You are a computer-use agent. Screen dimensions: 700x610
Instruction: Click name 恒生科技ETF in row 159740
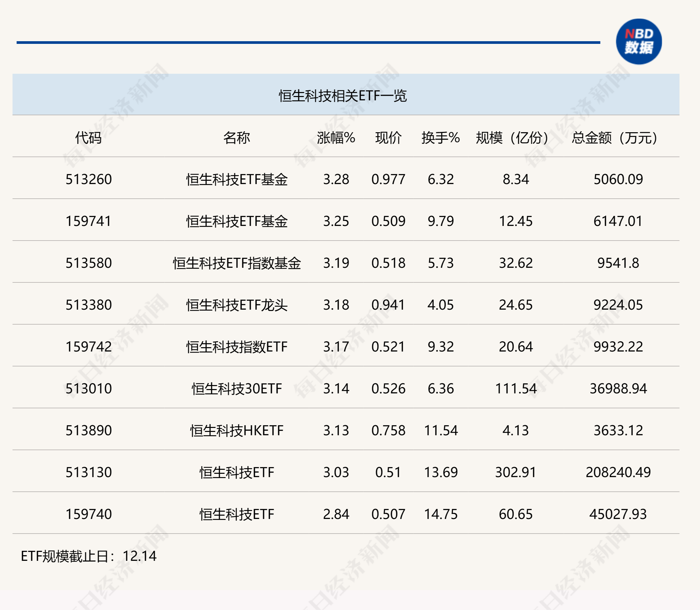tap(237, 514)
